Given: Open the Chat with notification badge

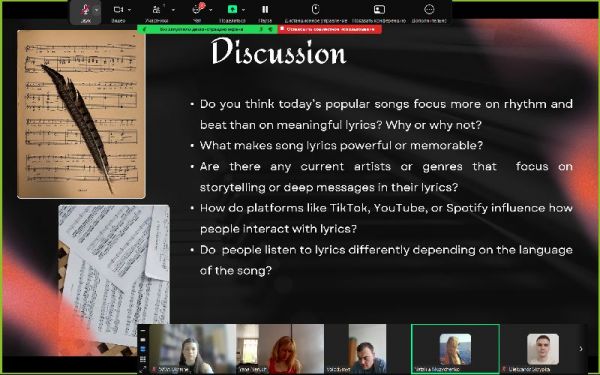Looking at the screenshot, I should tap(198, 9).
